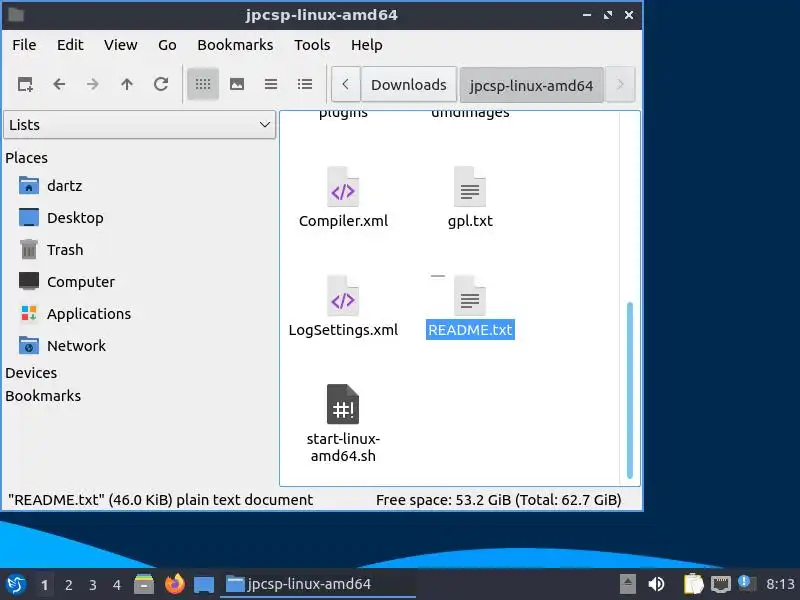
Task: Switch to detailed list view
Action: pyautogui.click(x=305, y=84)
